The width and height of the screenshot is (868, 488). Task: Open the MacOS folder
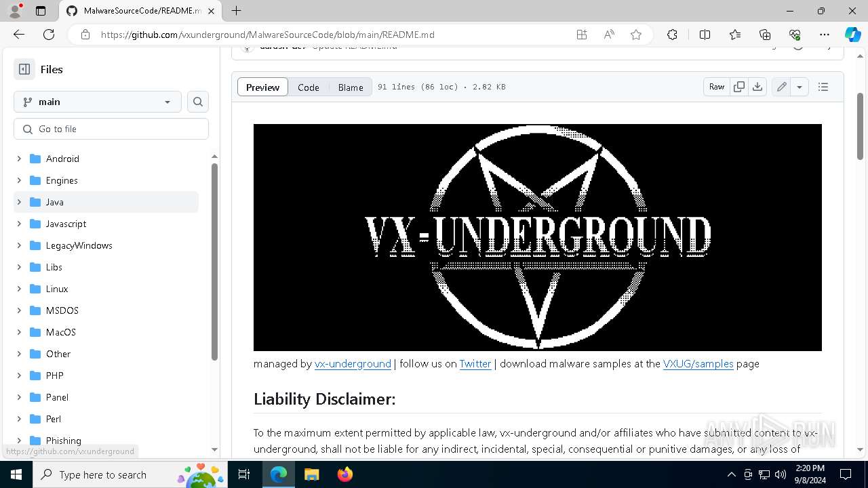(61, 332)
